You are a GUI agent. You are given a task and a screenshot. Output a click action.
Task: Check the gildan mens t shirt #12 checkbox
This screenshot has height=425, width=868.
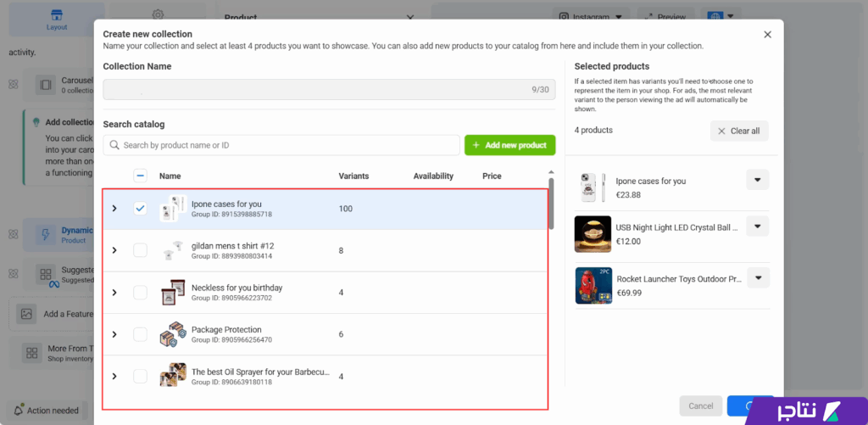tap(141, 250)
